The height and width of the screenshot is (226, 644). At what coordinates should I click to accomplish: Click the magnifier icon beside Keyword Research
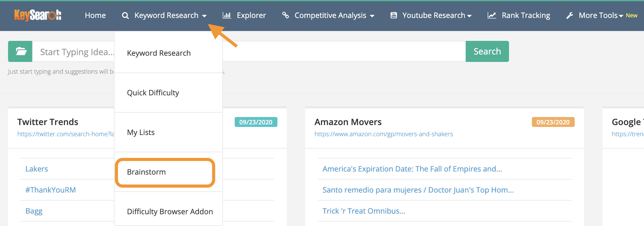point(125,15)
